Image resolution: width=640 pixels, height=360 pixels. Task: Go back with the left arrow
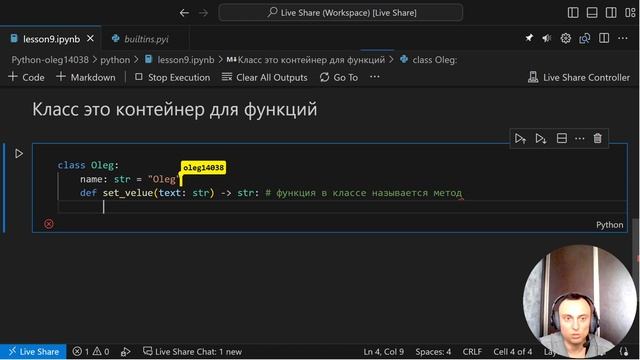(x=184, y=13)
